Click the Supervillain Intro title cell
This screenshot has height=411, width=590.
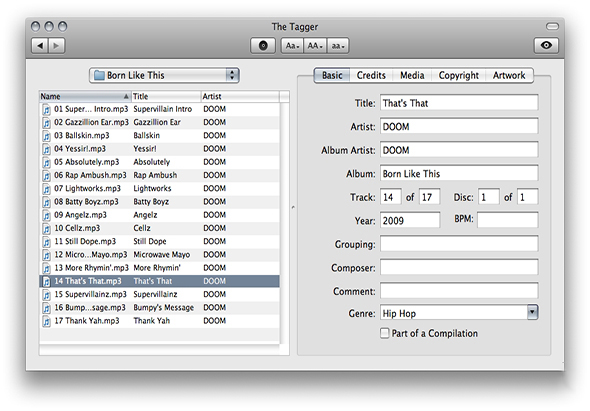tap(163, 109)
